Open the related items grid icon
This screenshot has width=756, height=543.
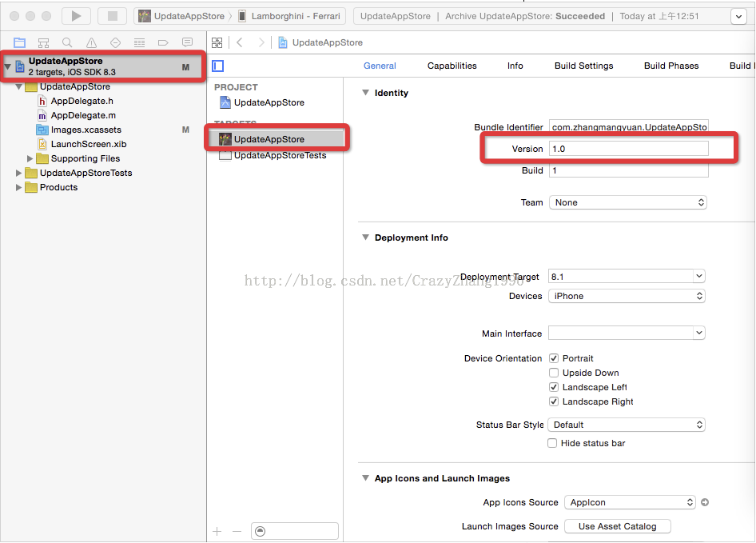point(217,43)
